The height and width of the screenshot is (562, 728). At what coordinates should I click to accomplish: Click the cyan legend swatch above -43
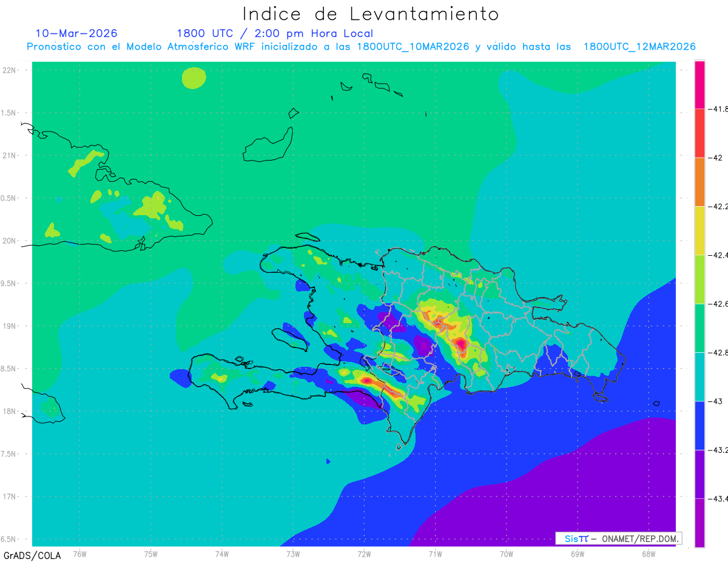(x=699, y=376)
